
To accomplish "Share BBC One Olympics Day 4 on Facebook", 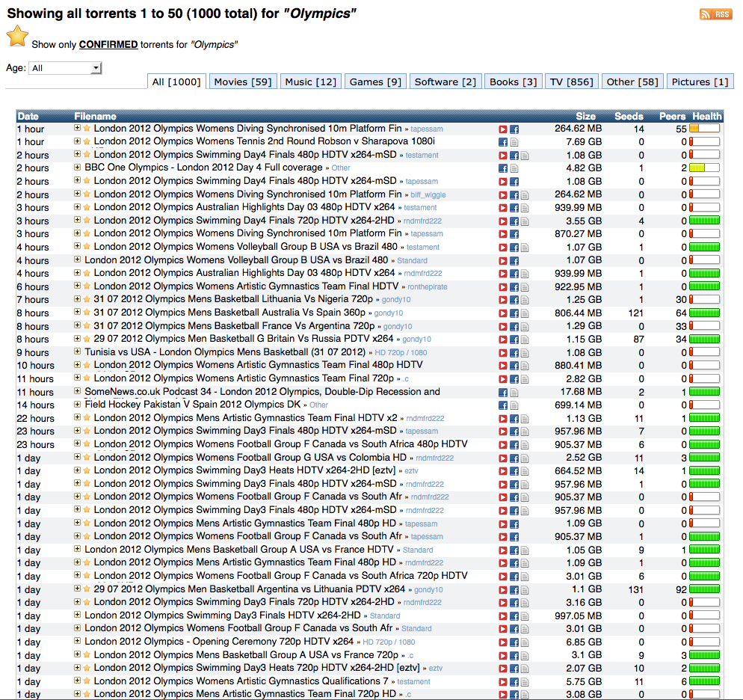I will pos(503,168).
